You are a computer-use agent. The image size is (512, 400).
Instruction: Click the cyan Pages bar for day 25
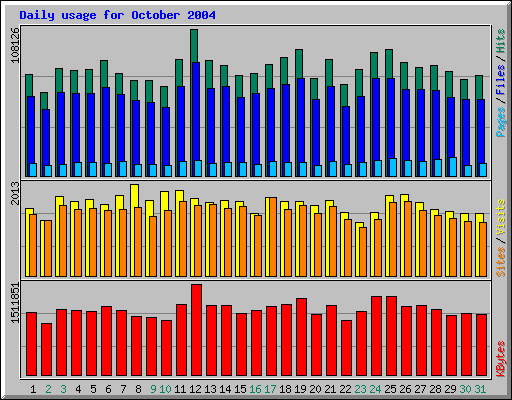click(x=393, y=167)
